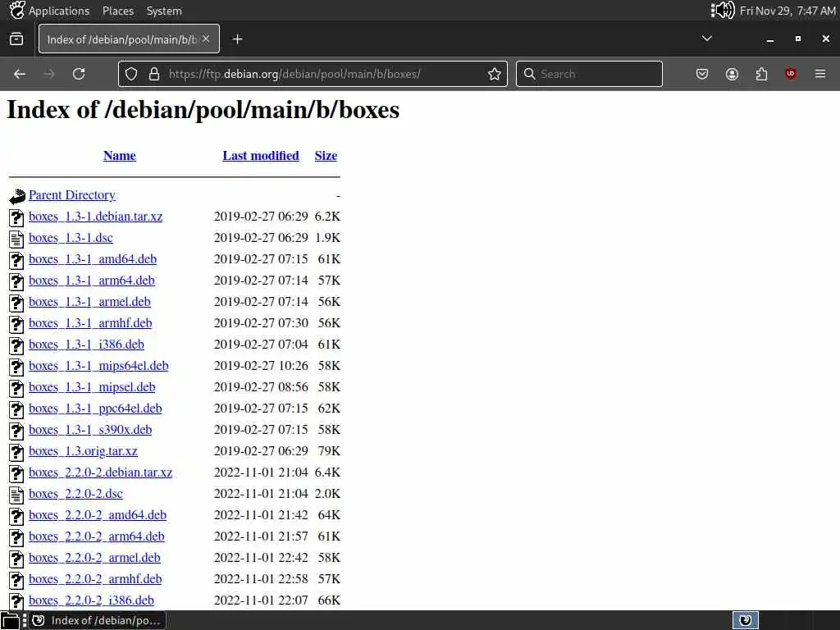Open a new tab with plus

click(x=238, y=39)
